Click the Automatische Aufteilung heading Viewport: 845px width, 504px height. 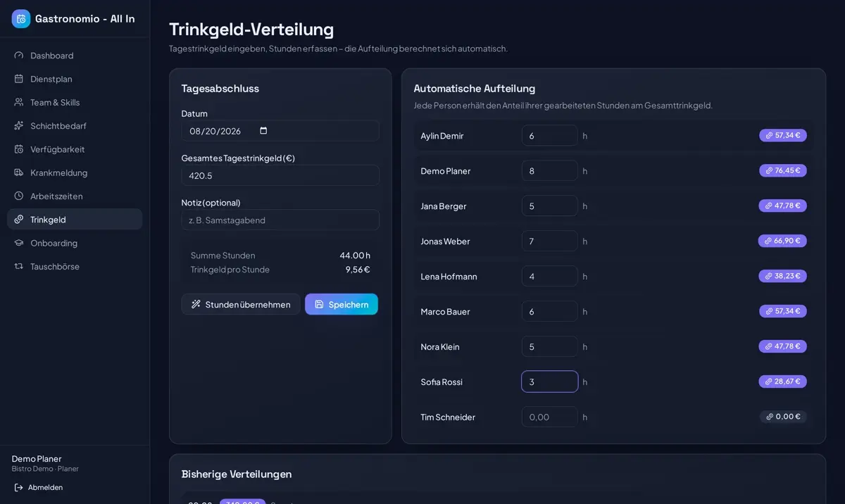pos(475,88)
